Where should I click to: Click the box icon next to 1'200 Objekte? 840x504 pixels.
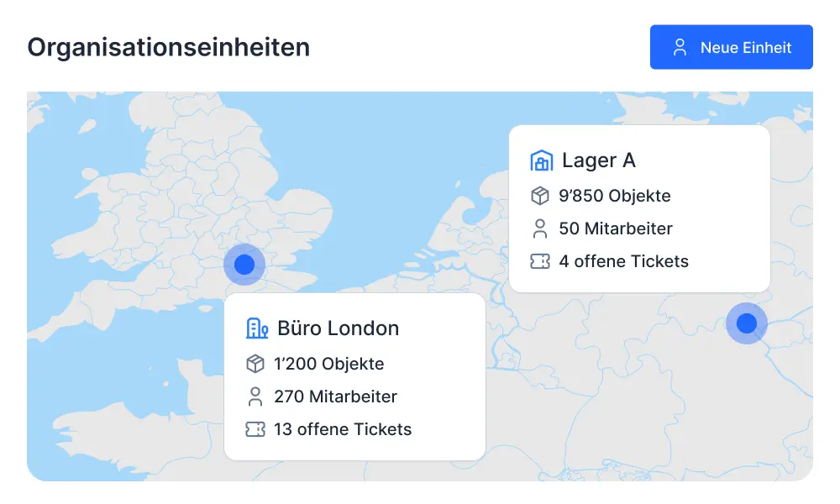click(255, 364)
